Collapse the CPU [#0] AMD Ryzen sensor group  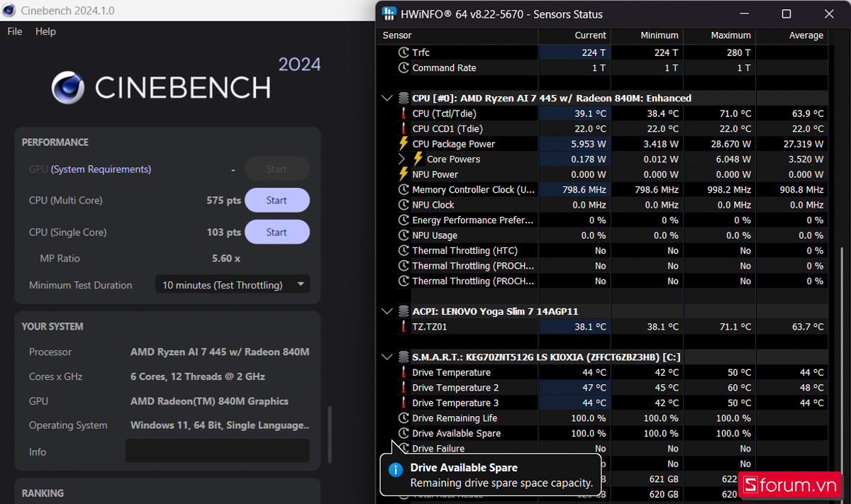pyautogui.click(x=386, y=99)
